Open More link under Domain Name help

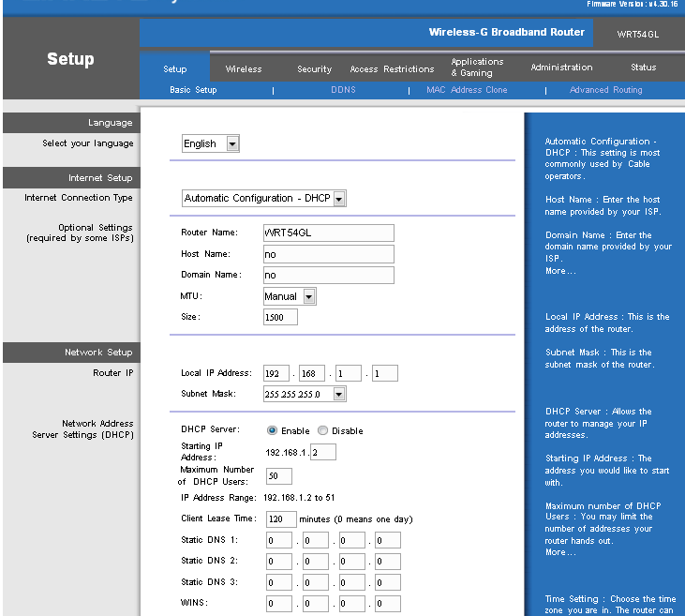560,271
